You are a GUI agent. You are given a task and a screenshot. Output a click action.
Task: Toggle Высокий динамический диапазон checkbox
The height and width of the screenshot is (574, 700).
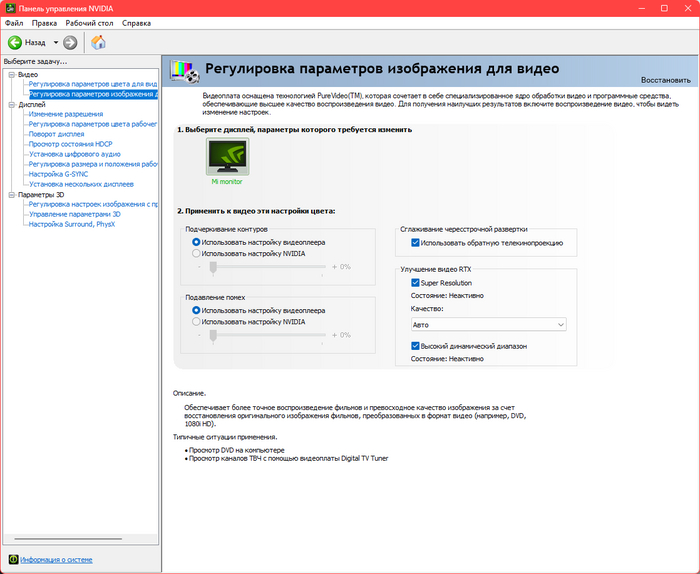point(415,346)
